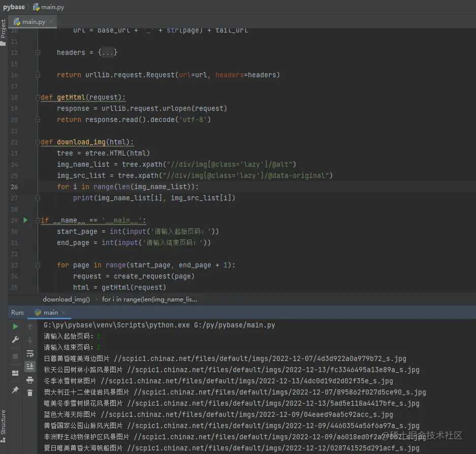Expand the {...} folded placeholder after headers
The height and width of the screenshot is (454, 476).
pyautogui.click(x=108, y=52)
